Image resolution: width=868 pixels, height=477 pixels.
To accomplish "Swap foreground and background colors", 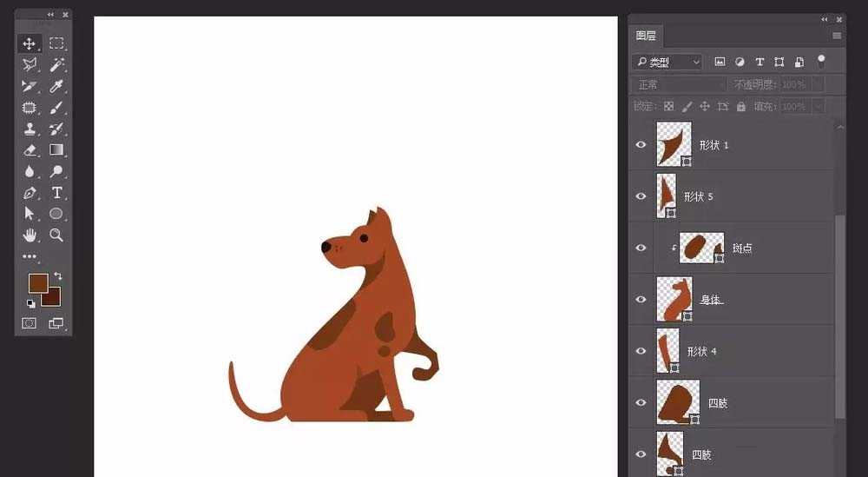I will click(x=57, y=276).
